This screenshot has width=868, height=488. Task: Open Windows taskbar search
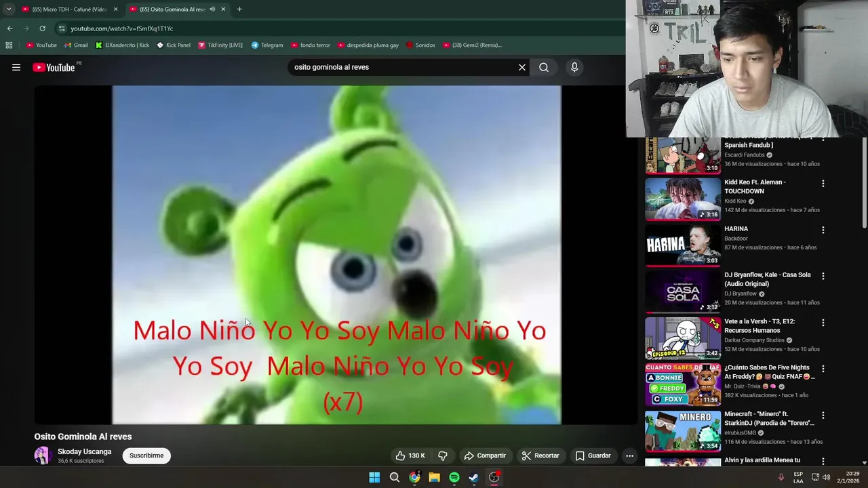[394, 477]
